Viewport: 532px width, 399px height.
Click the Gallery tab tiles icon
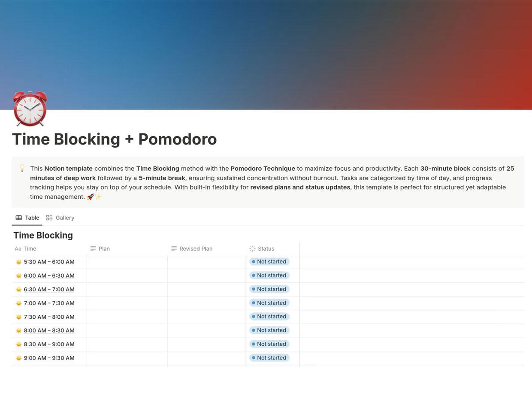click(x=49, y=218)
